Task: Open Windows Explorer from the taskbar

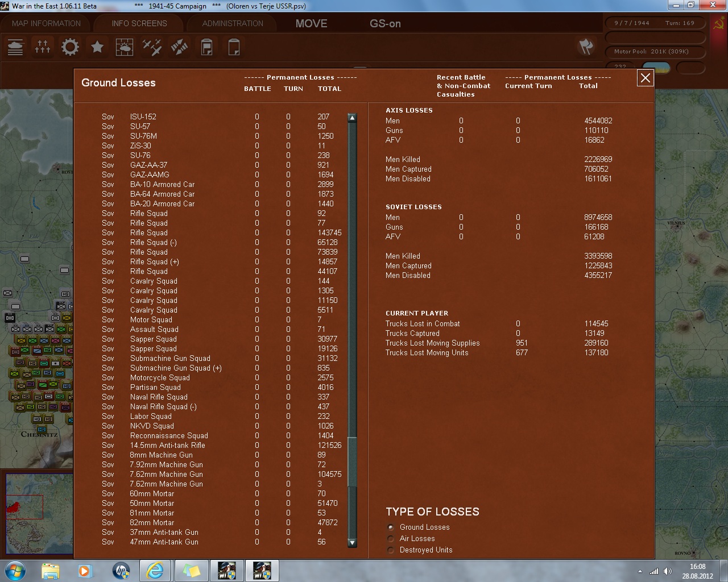Action: (x=51, y=570)
